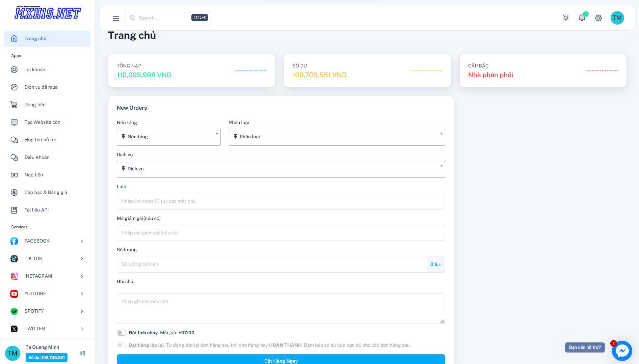Click the Số dư: 109,705,551 badge

click(47, 358)
